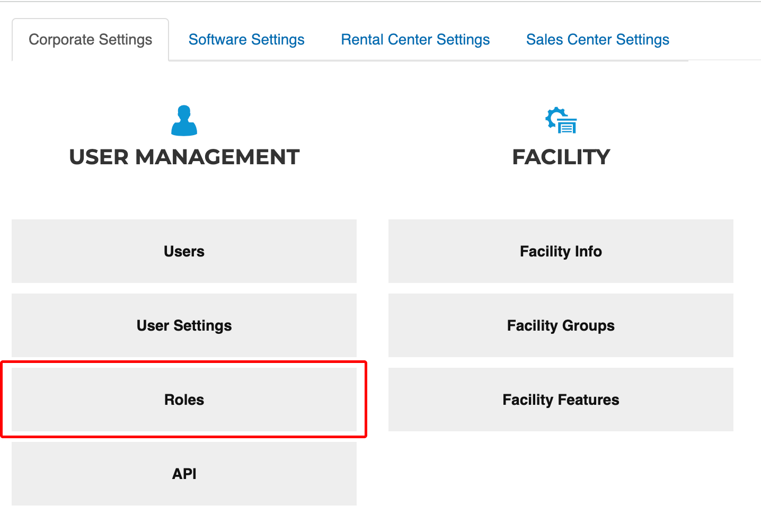Image resolution: width=761 pixels, height=532 pixels.
Task: Open User Settings
Action: tap(184, 325)
